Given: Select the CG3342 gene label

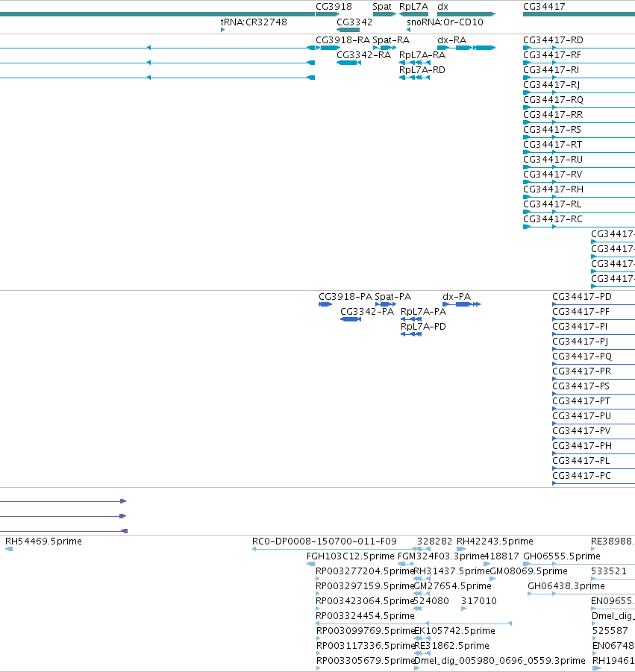Looking at the screenshot, I should click(354, 22).
